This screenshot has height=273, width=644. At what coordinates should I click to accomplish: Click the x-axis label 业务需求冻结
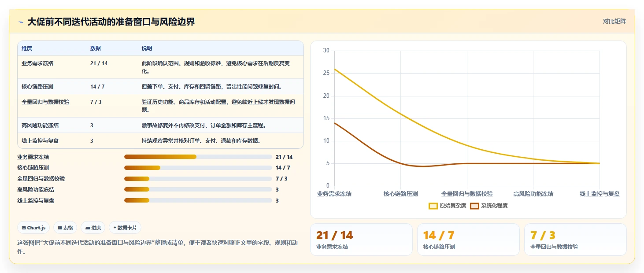(334, 194)
